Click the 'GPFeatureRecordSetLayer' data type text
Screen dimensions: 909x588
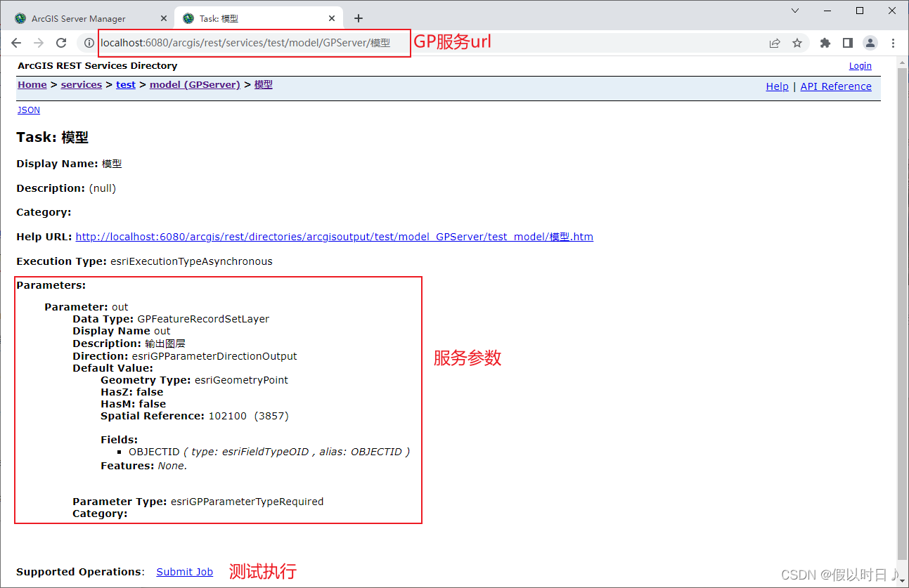(203, 319)
